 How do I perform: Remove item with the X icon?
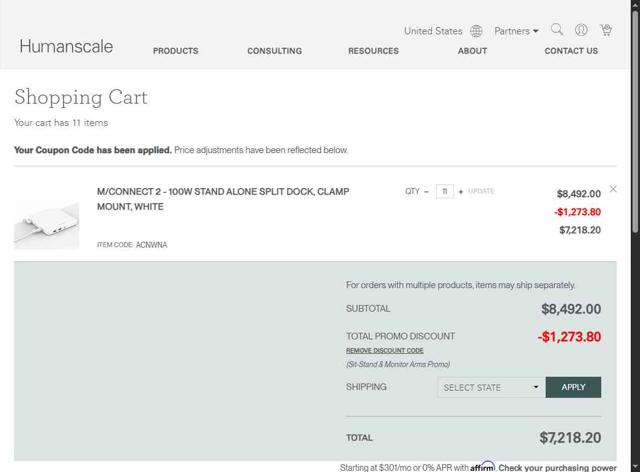613,189
